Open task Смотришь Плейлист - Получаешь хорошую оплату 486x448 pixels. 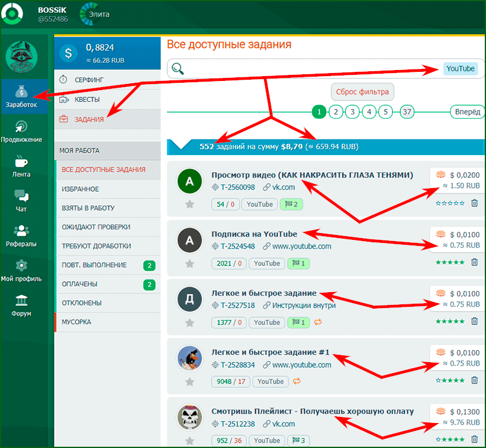pyautogui.click(x=313, y=411)
